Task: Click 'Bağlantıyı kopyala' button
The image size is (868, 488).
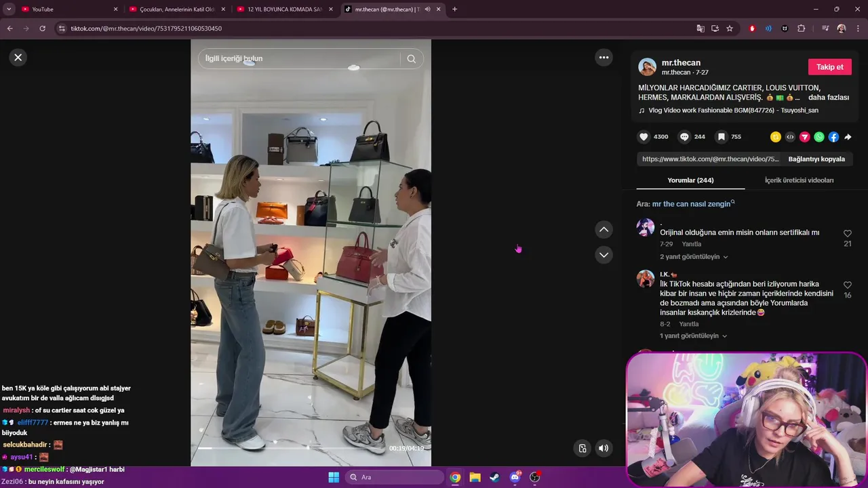Action: coord(816,159)
